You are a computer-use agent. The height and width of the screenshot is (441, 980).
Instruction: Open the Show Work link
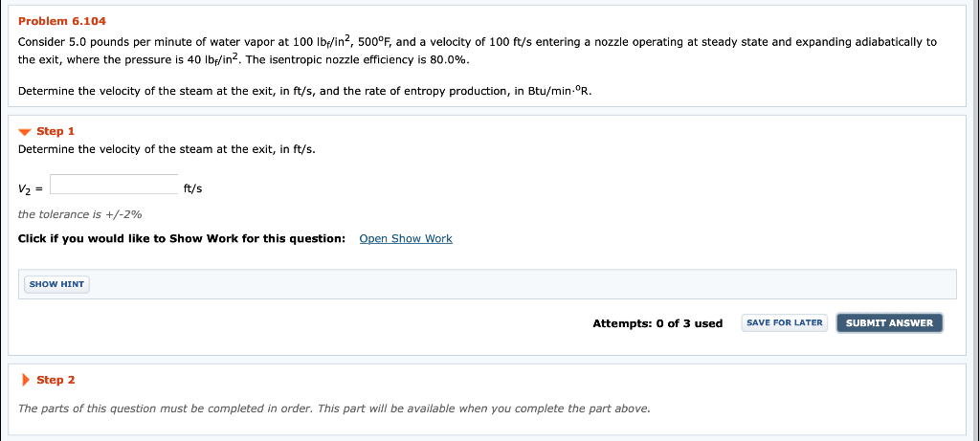coord(406,238)
